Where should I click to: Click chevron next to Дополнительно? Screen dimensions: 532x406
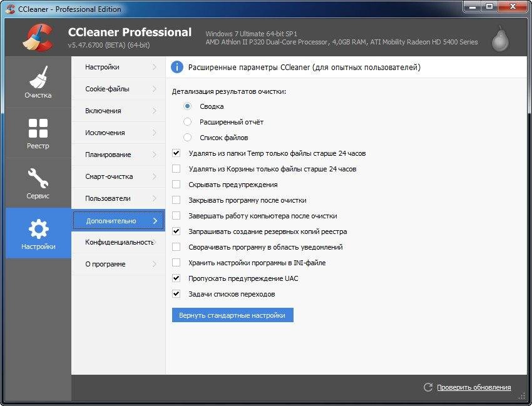click(x=155, y=221)
